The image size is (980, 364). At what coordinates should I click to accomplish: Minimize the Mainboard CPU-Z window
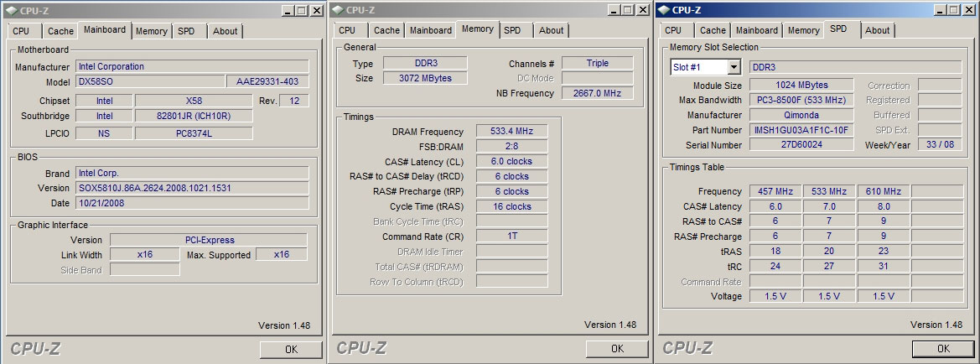(x=288, y=11)
